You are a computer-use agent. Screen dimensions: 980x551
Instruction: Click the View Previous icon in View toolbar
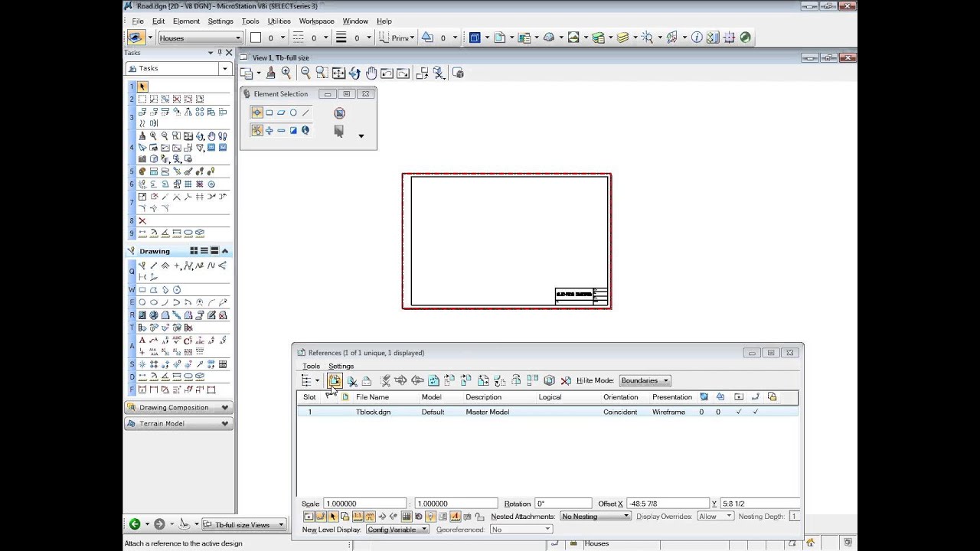pyautogui.click(x=387, y=73)
